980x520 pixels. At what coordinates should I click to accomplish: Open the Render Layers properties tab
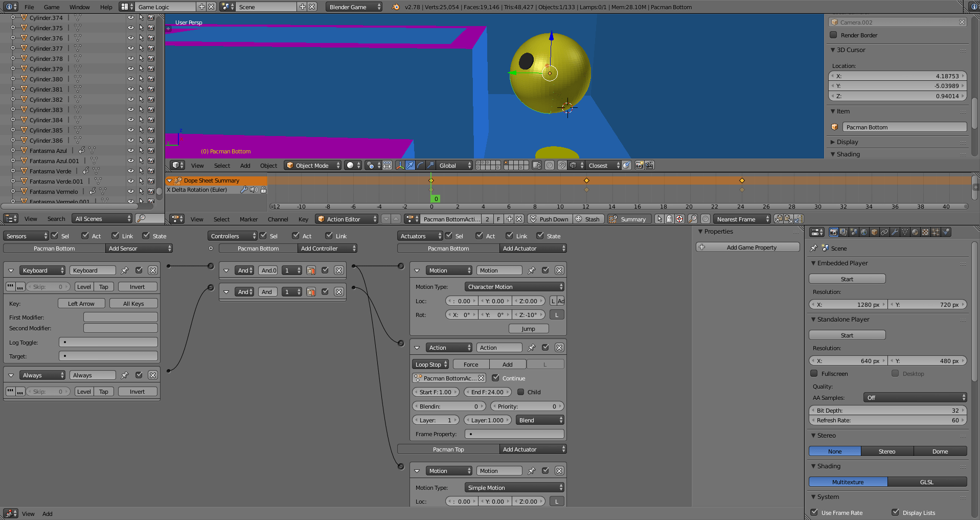tap(844, 232)
